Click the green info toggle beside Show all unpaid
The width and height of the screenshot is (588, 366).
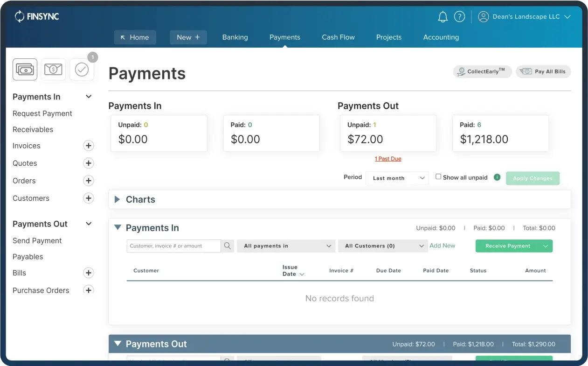(x=497, y=177)
